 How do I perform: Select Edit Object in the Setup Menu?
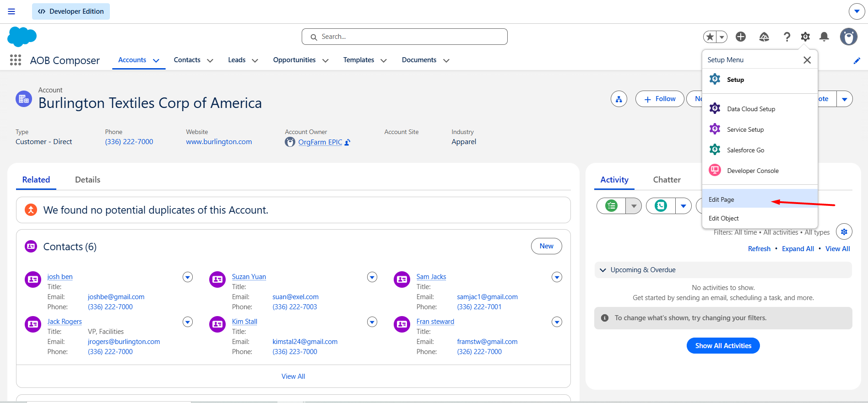pos(760,218)
